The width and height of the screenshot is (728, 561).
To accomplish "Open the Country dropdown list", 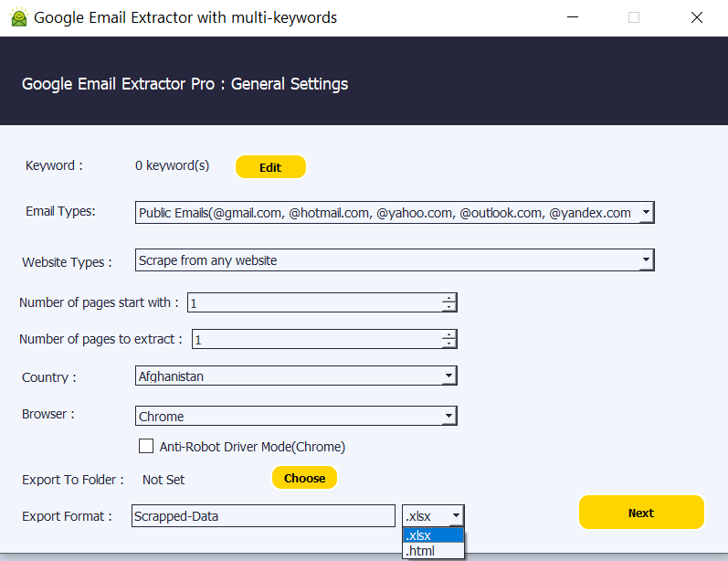I will click(x=448, y=376).
